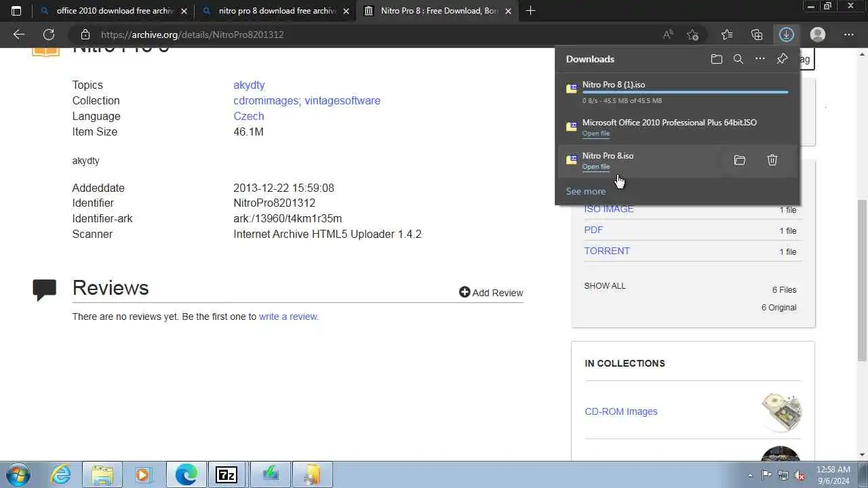Viewport: 868px width, 488px height.
Task: Open the Read Aloud icon in address bar
Action: click(x=668, y=35)
